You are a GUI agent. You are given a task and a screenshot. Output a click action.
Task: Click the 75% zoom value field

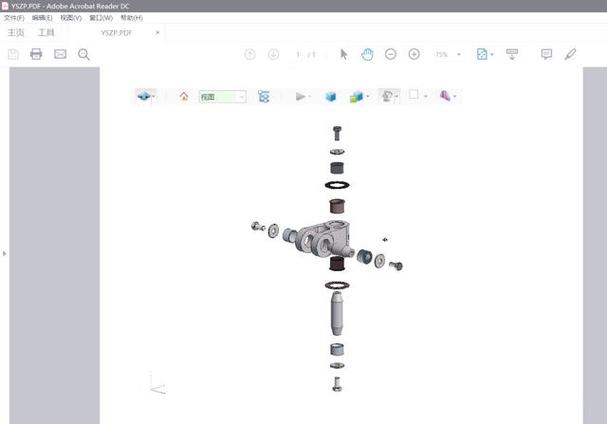click(x=442, y=55)
